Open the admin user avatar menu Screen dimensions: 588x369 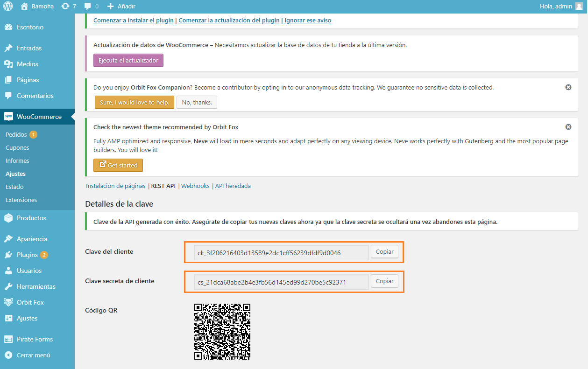pos(579,7)
